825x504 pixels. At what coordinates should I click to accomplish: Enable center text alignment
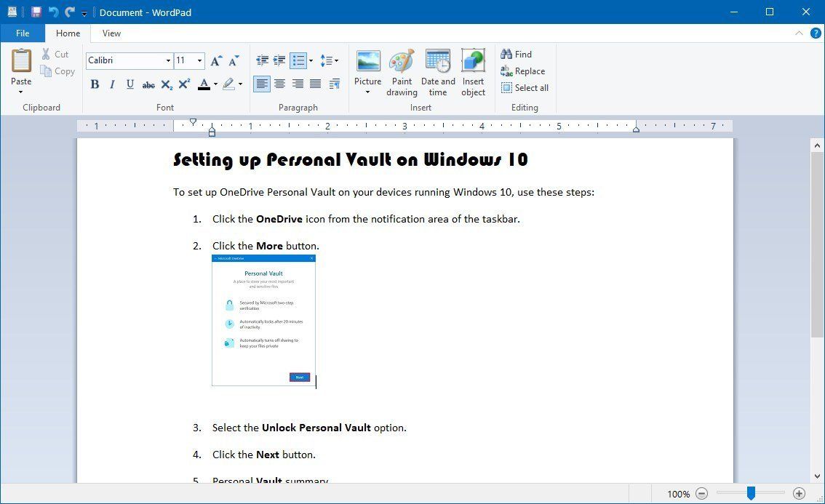pyautogui.click(x=279, y=84)
